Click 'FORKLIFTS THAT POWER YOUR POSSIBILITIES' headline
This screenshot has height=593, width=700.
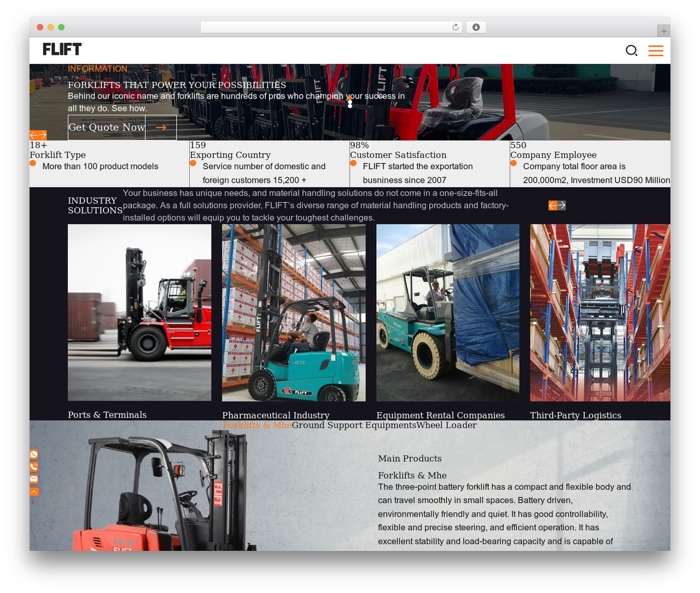[177, 85]
